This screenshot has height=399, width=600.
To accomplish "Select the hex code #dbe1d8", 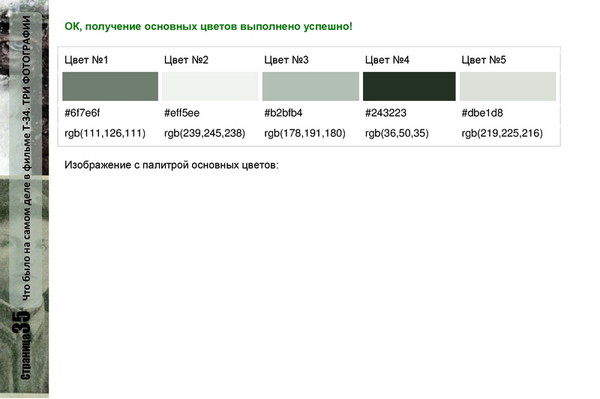I will [x=482, y=113].
